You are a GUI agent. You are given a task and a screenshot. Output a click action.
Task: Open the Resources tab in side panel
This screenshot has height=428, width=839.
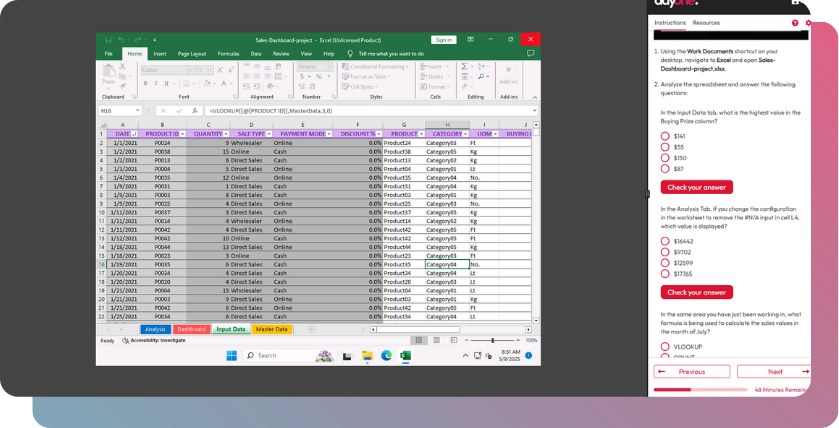(x=706, y=23)
